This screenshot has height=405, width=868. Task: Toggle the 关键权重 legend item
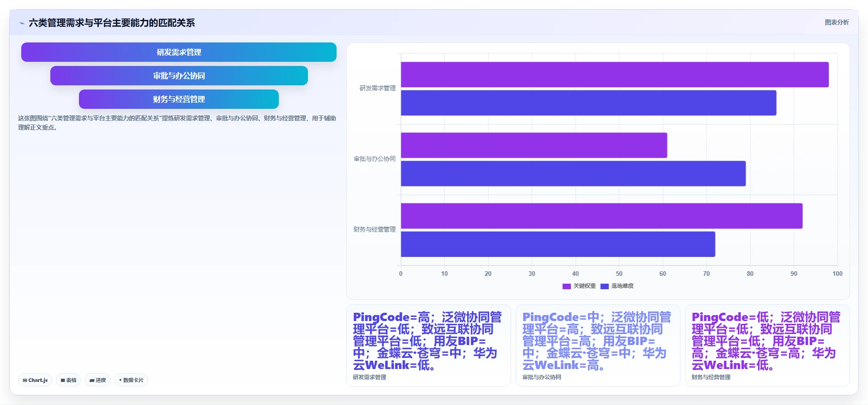pos(579,286)
